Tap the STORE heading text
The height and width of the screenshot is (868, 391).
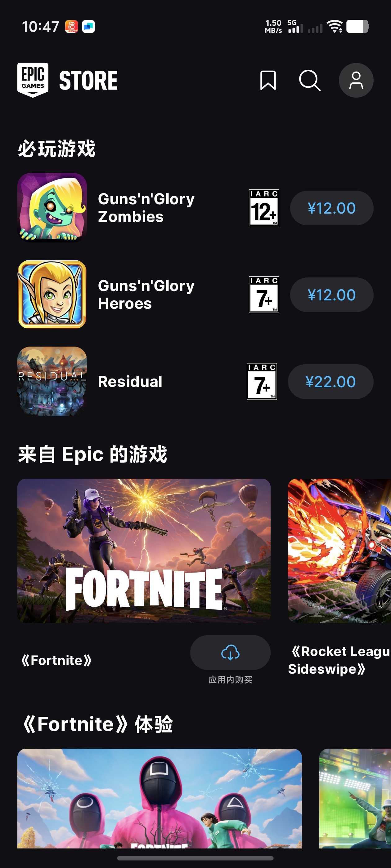[x=88, y=81]
